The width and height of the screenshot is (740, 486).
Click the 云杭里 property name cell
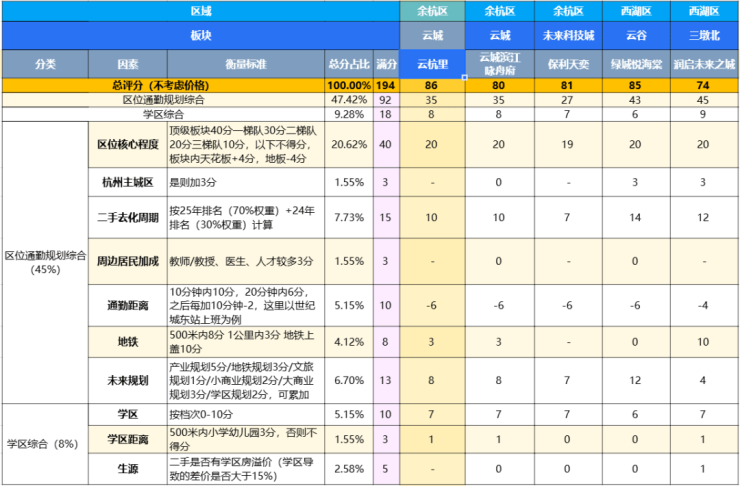432,63
